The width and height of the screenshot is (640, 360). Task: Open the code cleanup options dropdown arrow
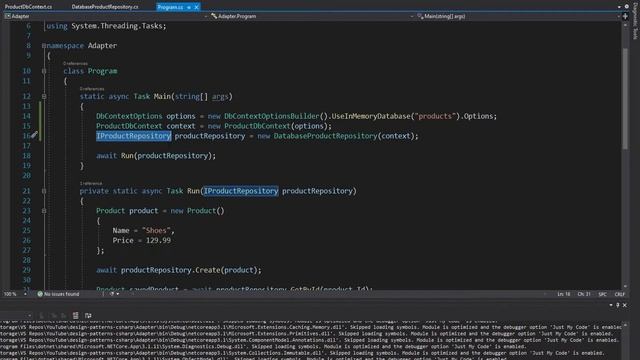click(x=118, y=294)
